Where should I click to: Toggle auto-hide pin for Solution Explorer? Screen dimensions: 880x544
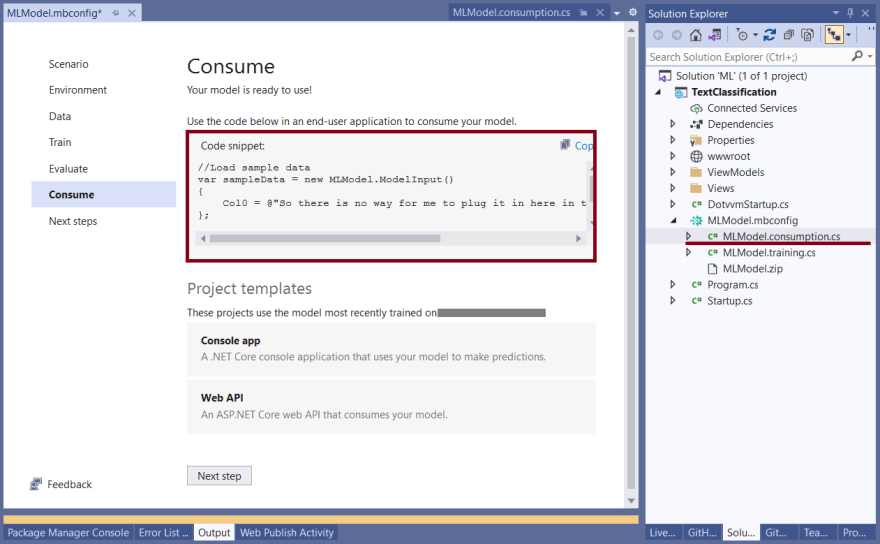tap(850, 13)
